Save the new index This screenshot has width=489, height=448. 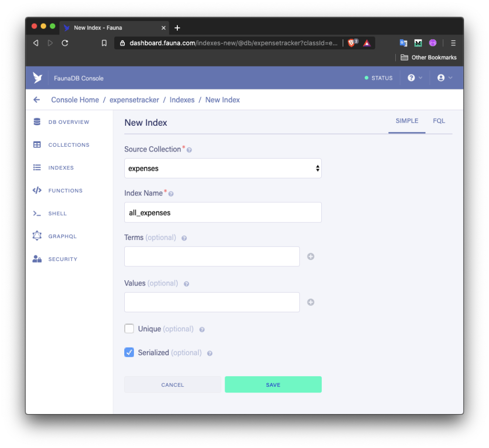pyautogui.click(x=273, y=384)
